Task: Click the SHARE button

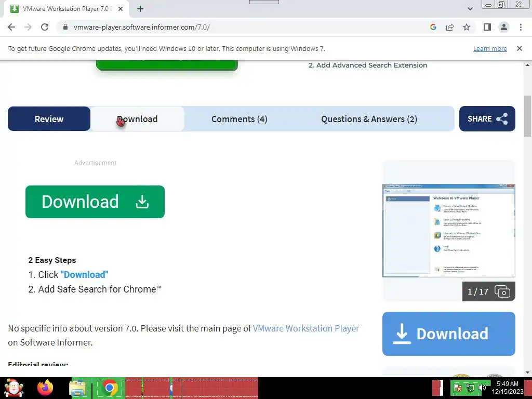Action: 487,119
